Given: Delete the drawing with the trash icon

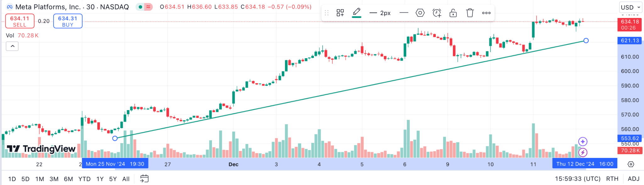Looking at the screenshot, I should pyautogui.click(x=470, y=13).
